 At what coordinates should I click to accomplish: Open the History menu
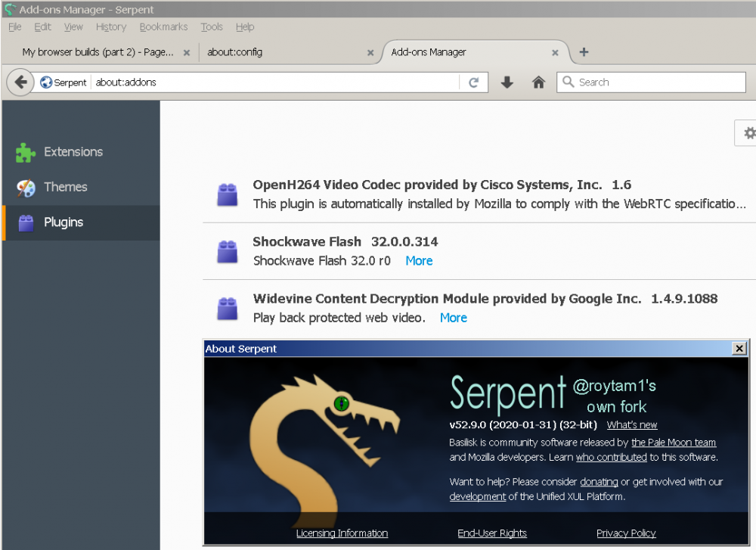pyautogui.click(x=111, y=26)
